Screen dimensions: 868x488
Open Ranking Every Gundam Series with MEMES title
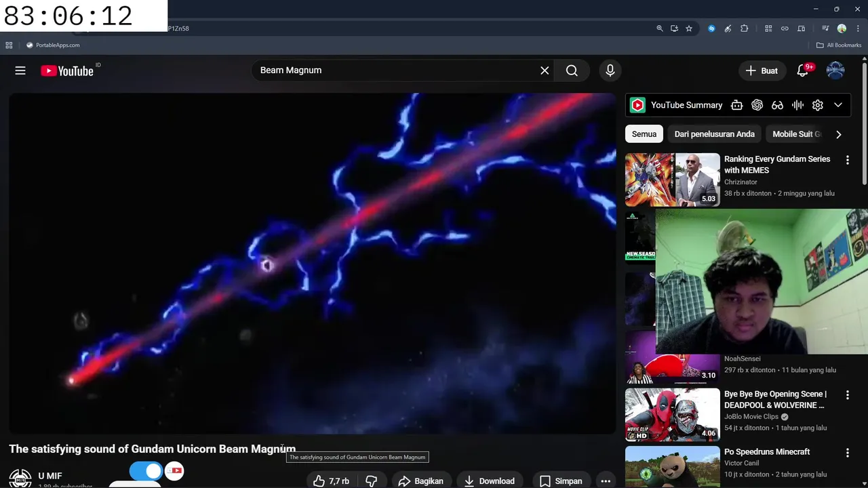[777, 165]
